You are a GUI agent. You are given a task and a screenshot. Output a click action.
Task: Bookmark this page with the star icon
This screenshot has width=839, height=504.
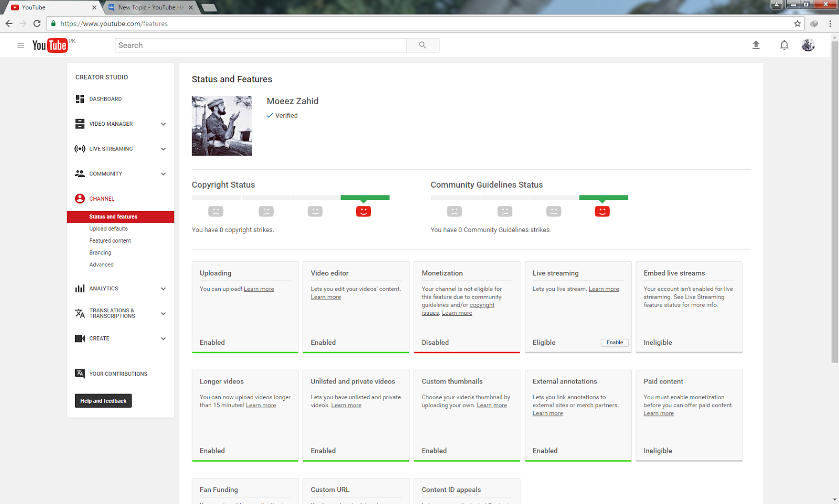click(x=798, y=24)
